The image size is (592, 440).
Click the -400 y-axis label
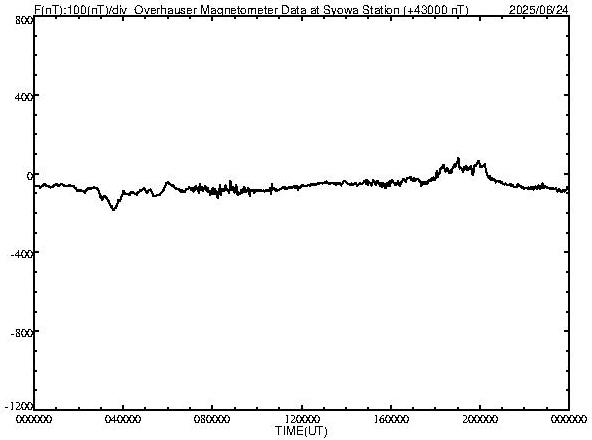[x=22, y=254]
